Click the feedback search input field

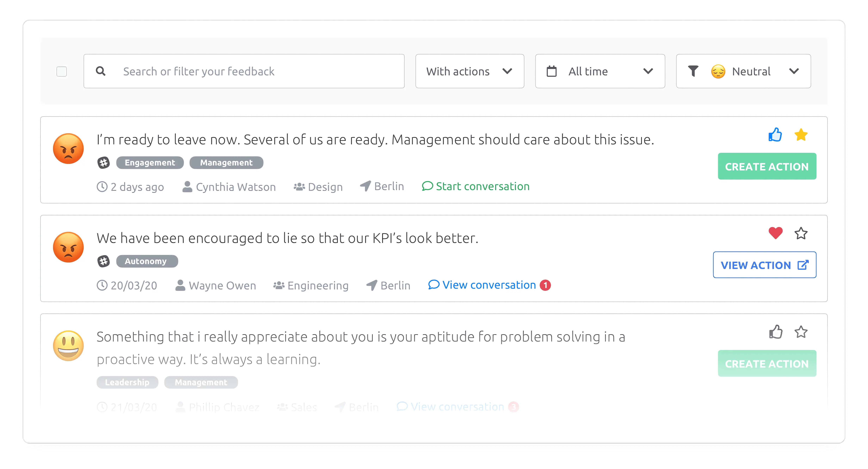tap(236, 71)
